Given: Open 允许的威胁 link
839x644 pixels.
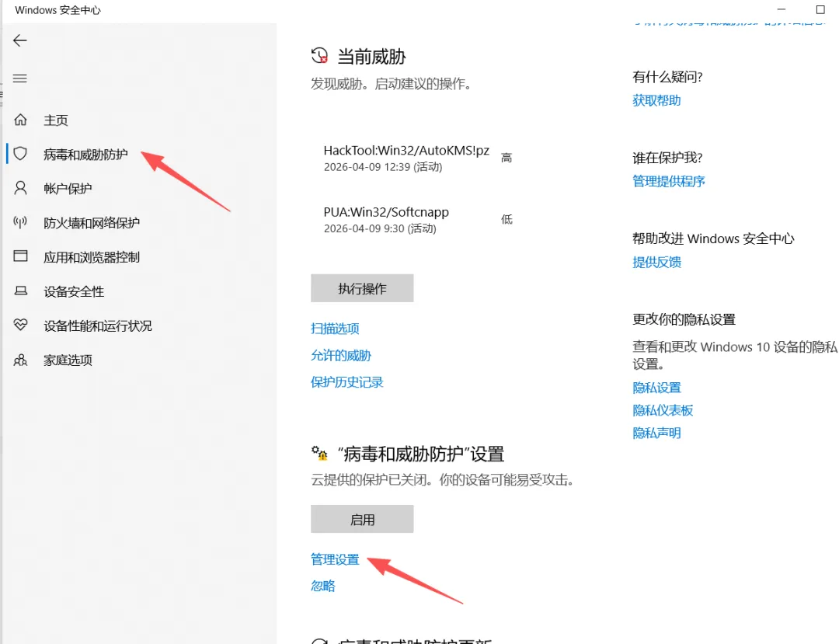Looking at the screenshot, I should coord(341,355).
